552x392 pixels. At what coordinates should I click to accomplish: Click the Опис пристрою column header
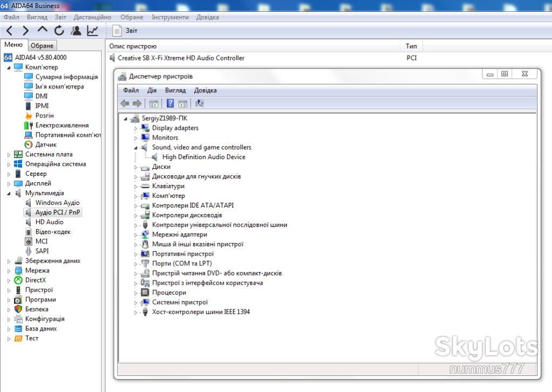253,46
